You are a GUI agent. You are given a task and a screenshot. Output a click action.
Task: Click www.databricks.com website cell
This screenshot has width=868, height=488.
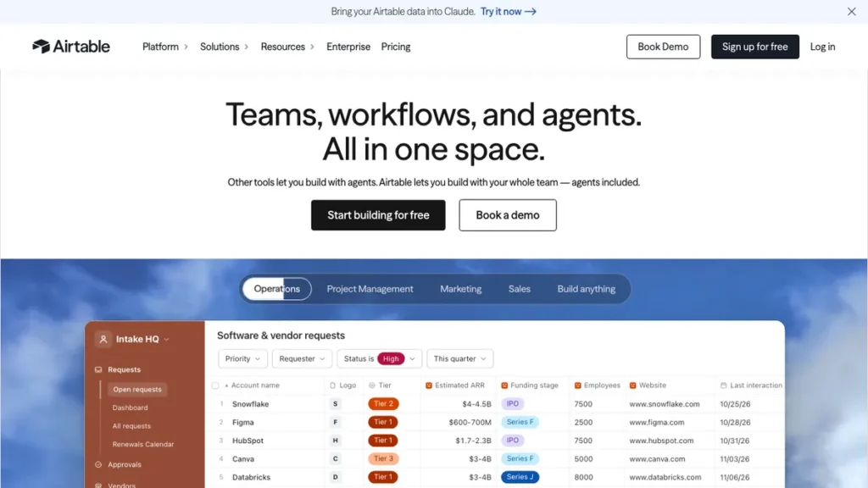(x=665, y=478)
